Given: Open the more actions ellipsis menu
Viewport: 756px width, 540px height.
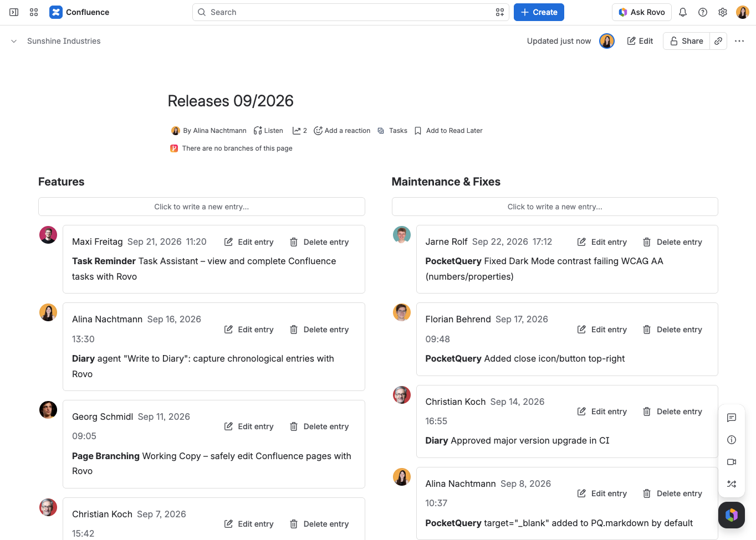Looking at the screenshot, I should click(739, 41).
